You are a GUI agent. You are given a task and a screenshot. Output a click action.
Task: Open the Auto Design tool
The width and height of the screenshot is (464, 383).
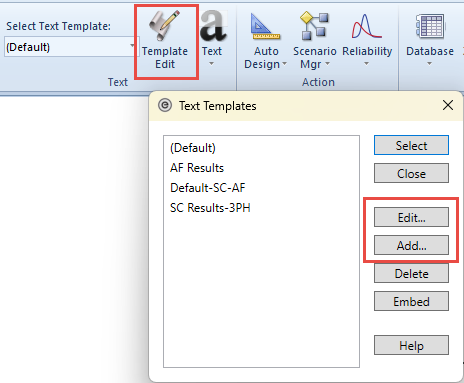266,40
